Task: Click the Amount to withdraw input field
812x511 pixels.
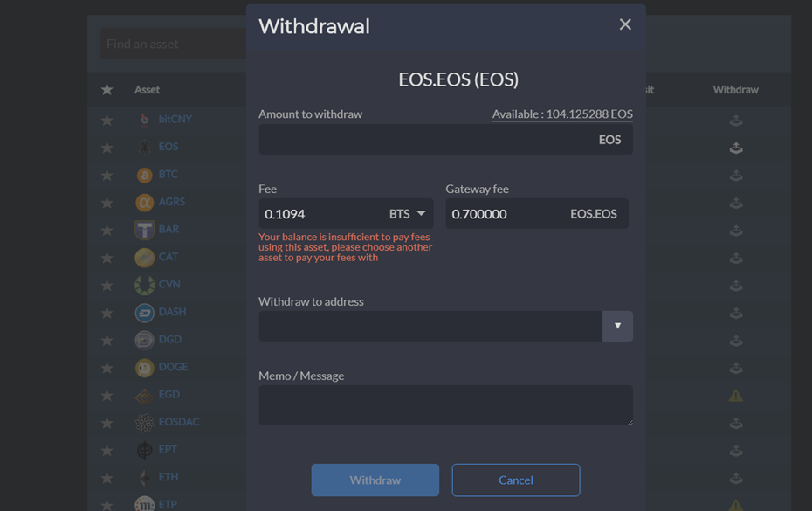Action: pos(445,140)
